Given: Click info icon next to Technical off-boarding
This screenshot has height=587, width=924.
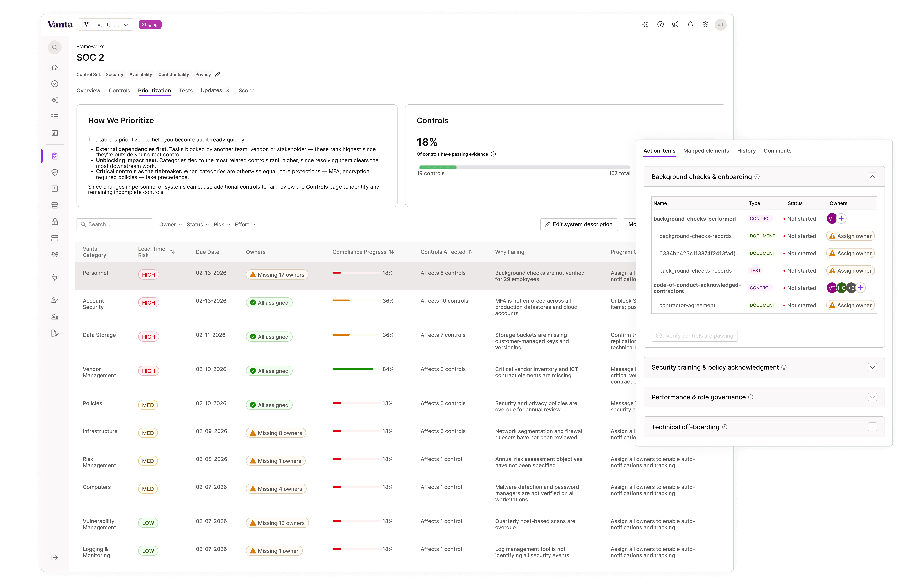Looking at the screenshot, I should click(x=725, y=427).
